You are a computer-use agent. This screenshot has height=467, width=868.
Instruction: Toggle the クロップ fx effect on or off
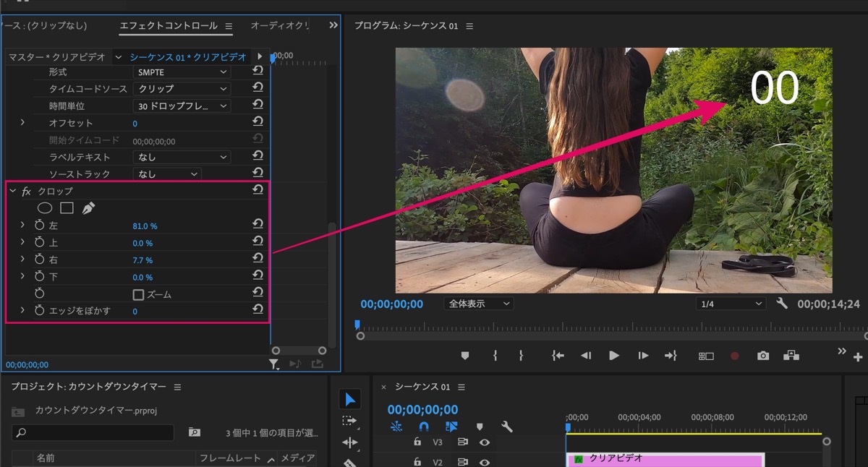point(26,191)
